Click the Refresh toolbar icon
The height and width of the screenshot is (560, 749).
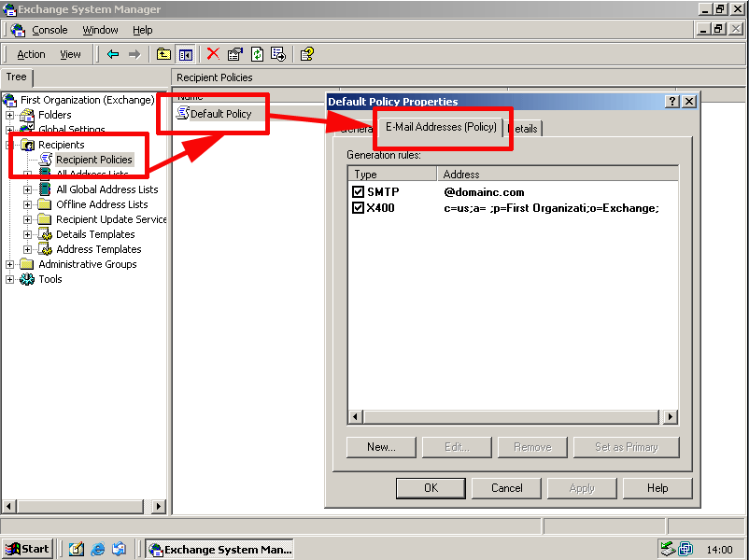[257, 54]
